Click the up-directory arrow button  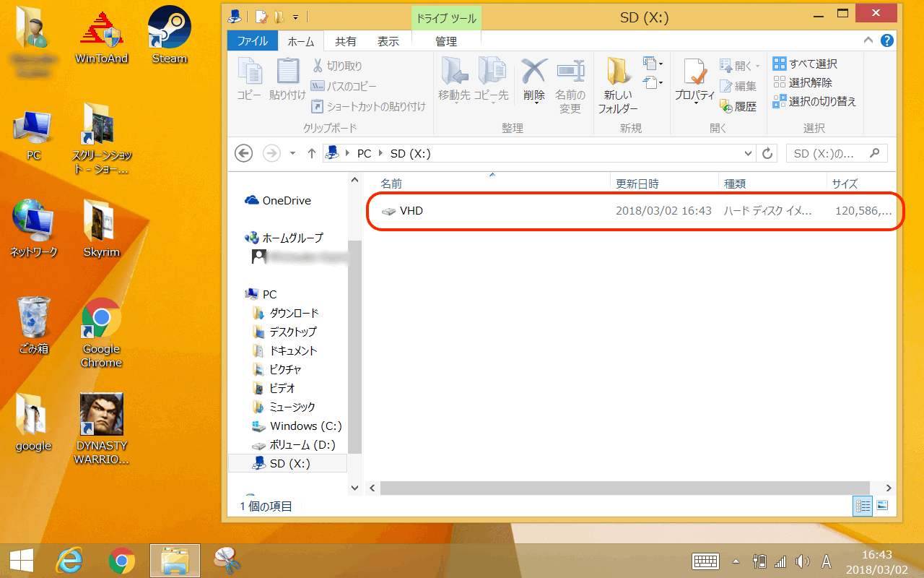click(x=312, y=153)
